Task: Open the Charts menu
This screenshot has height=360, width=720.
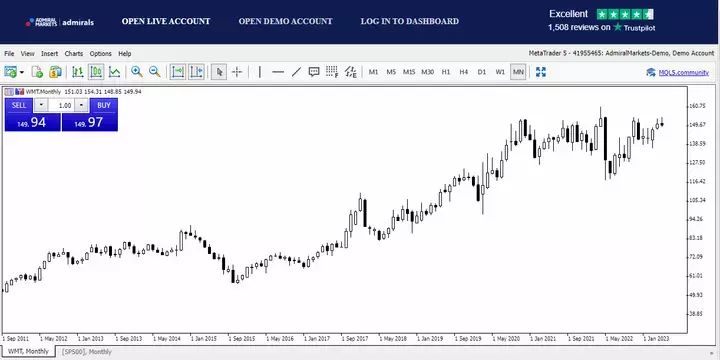Action: tap(74, 54)
